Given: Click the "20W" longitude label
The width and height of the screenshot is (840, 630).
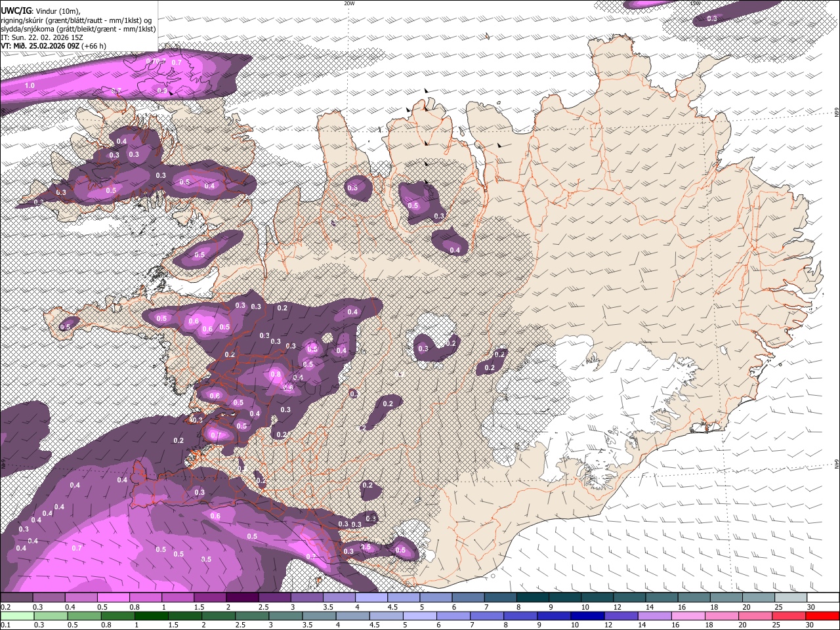Looking at the screenshot, I should click(349, 3).
